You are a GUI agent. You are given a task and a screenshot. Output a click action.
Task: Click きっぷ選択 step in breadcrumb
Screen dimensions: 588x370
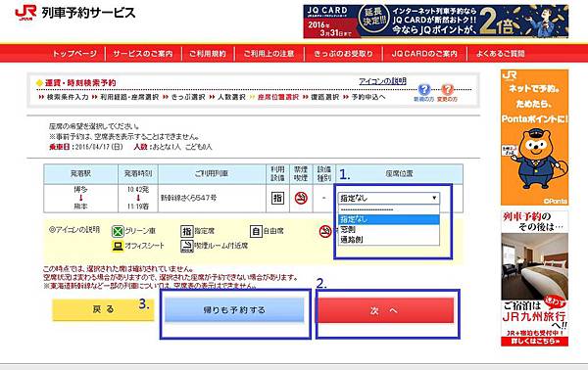[188, 97]
